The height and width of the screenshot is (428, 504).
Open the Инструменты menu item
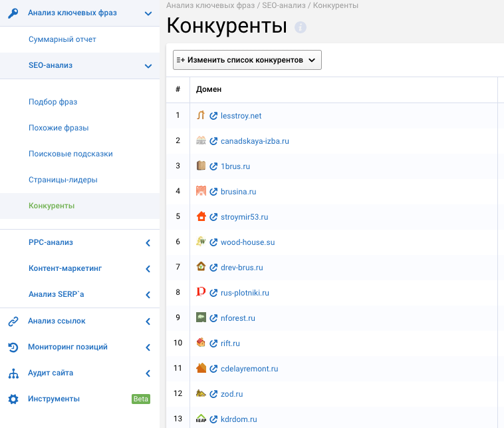(54, 399)
